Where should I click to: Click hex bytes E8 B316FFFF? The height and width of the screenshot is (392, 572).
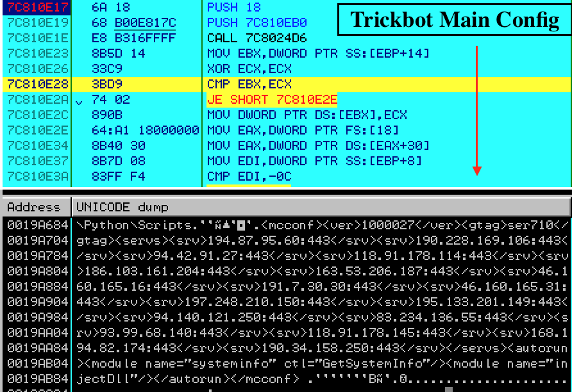pyautogui.click(x=133, y=38)
